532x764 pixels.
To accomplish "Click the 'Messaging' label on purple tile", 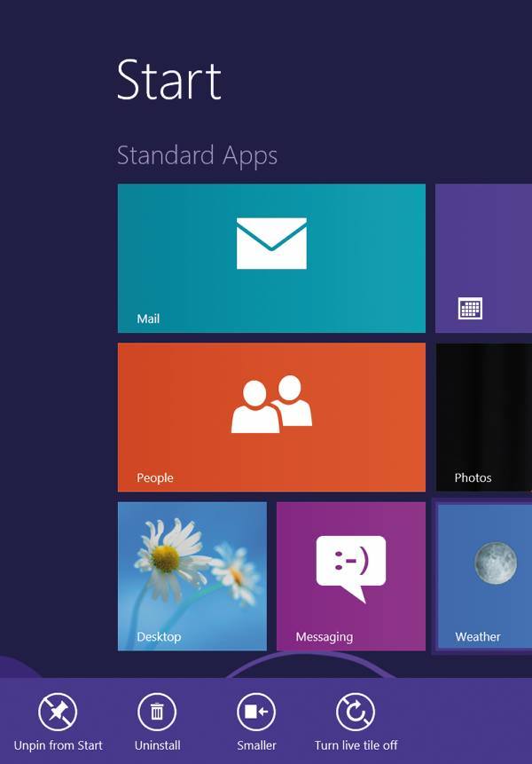I will 325,636.
